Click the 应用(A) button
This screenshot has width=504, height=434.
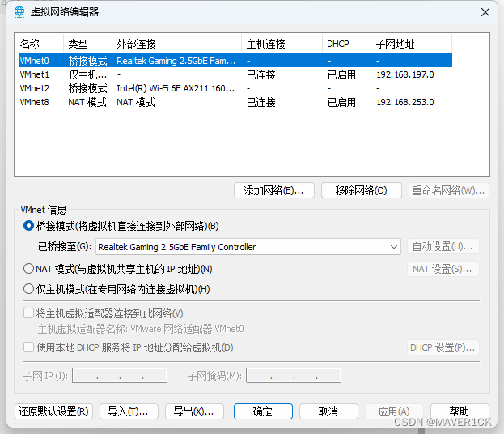tap(394, 411)
